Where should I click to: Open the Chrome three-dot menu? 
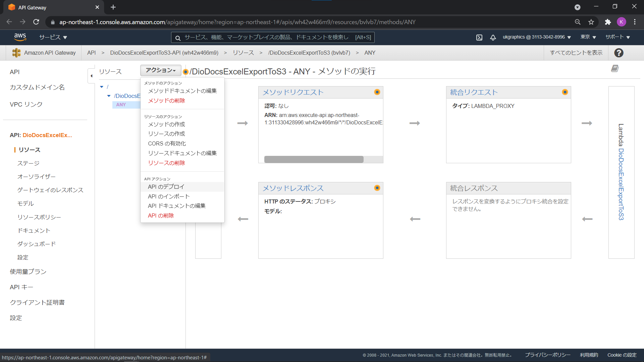click(635, 22)
